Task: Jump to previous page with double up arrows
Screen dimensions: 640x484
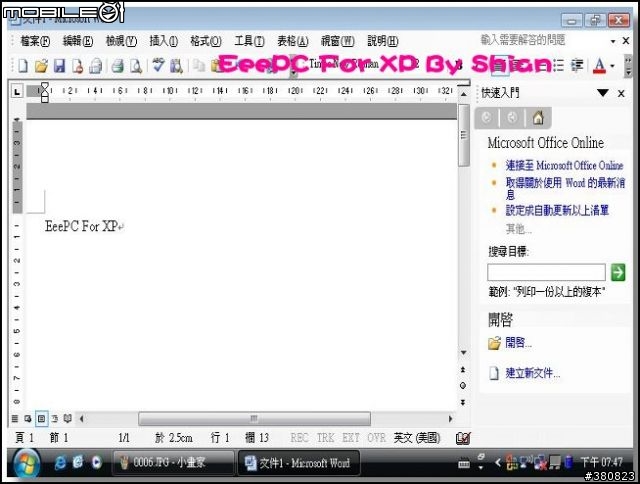Action: [x=463, y=370]
